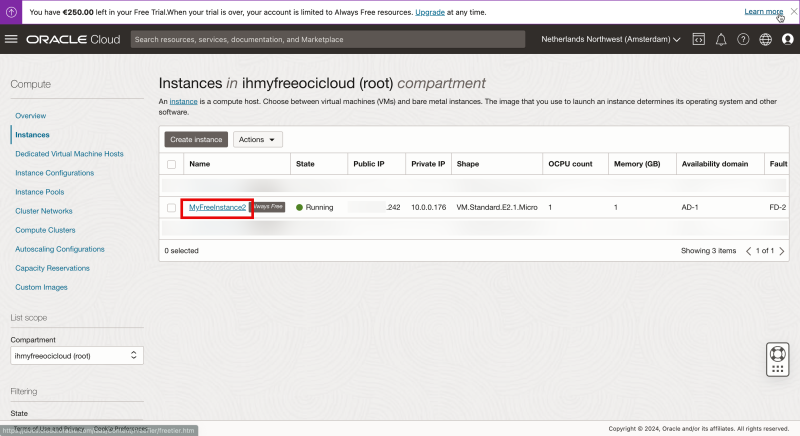The width and height of the screenshot is (800, 436).
Task: Click the Create instance button
Action: tap(196, 139)
